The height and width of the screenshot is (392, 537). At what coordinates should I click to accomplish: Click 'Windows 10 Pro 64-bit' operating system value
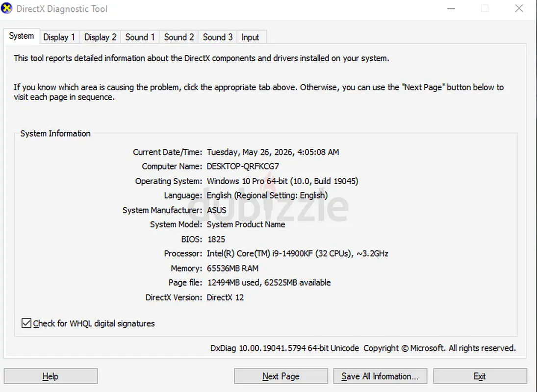tap(247, 181)
